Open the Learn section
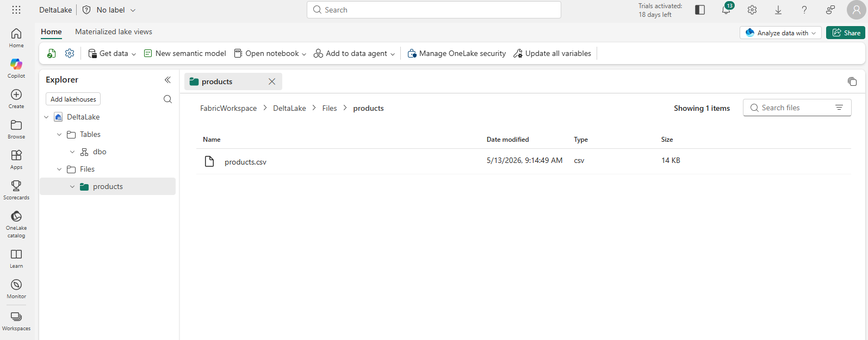Image resolution: width=868 pixels, height=340 pixels. click(16, 259)
